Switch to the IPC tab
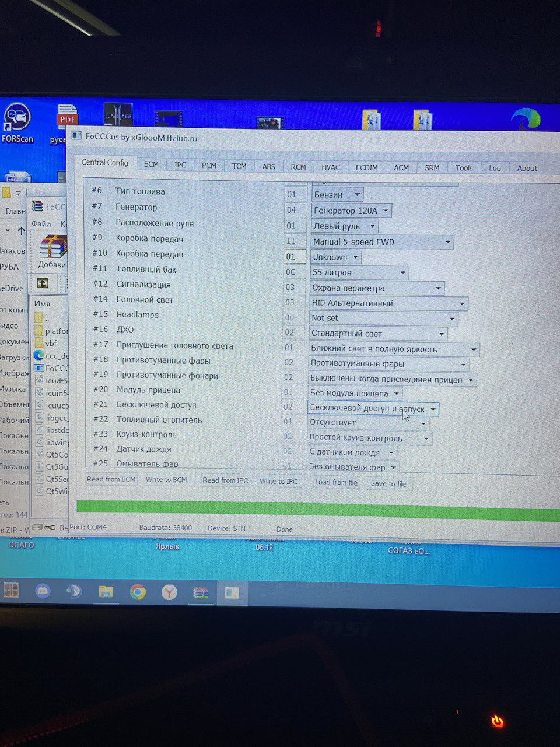560x747 pixels. pos(180,165)
